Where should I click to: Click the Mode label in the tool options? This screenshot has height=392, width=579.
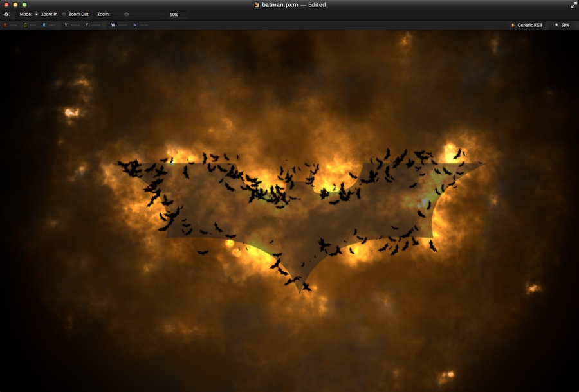26,14
